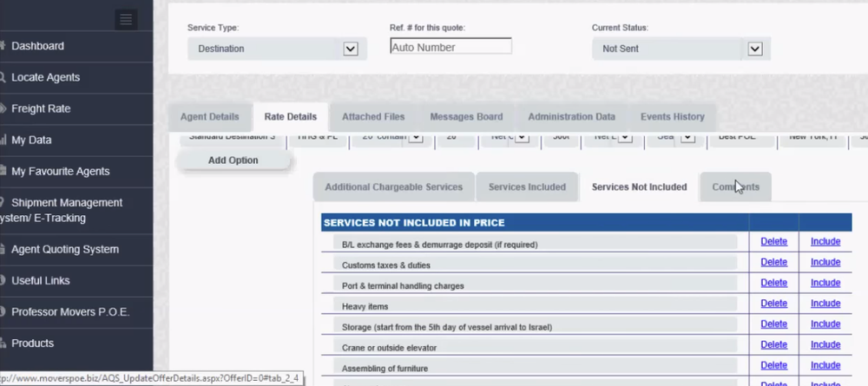Select the Rate Details tab
Screen dimensions: 868x386
click(291, 117)
